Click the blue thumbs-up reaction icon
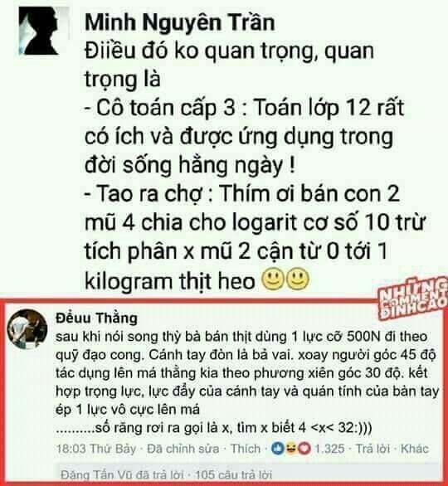The width and height of the screenshot is (448, 486). click(278, 448)
